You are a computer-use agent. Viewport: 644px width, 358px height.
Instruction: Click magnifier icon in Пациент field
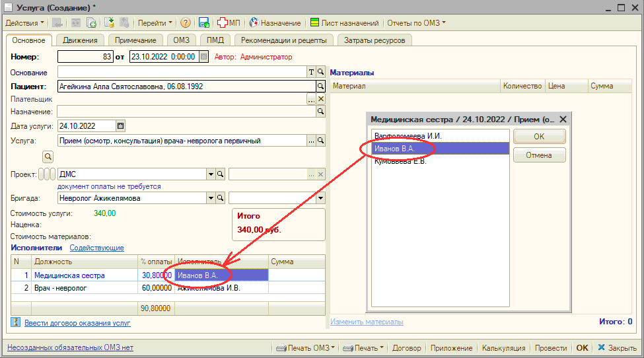click(321, 86)
